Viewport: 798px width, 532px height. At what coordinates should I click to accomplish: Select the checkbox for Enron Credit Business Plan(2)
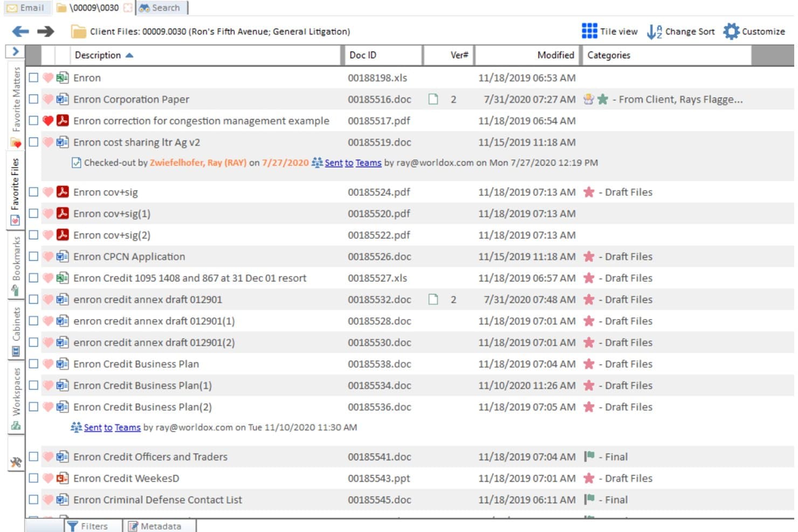(33, 407)
